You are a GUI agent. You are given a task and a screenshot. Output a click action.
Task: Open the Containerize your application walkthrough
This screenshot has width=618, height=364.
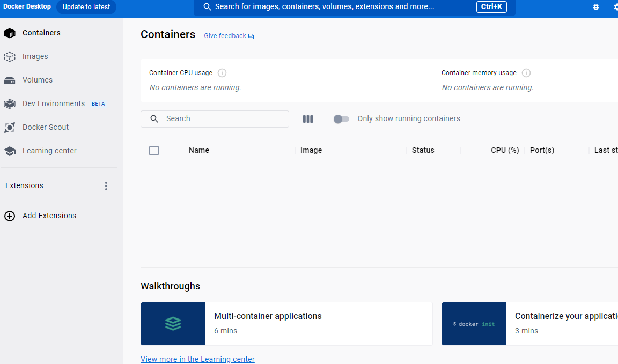coord(529,324)
